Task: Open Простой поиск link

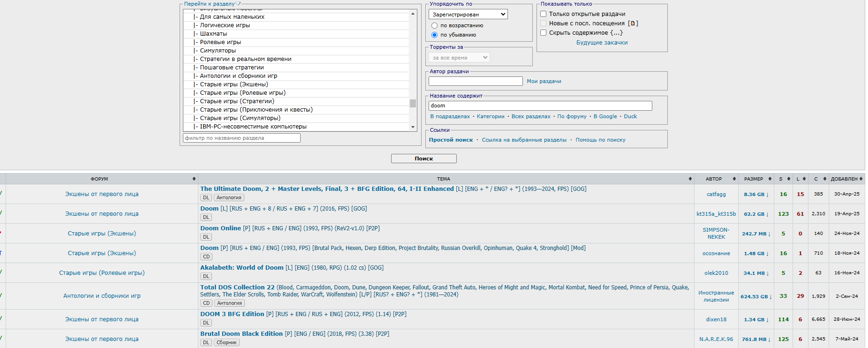Action: point(451,140)
